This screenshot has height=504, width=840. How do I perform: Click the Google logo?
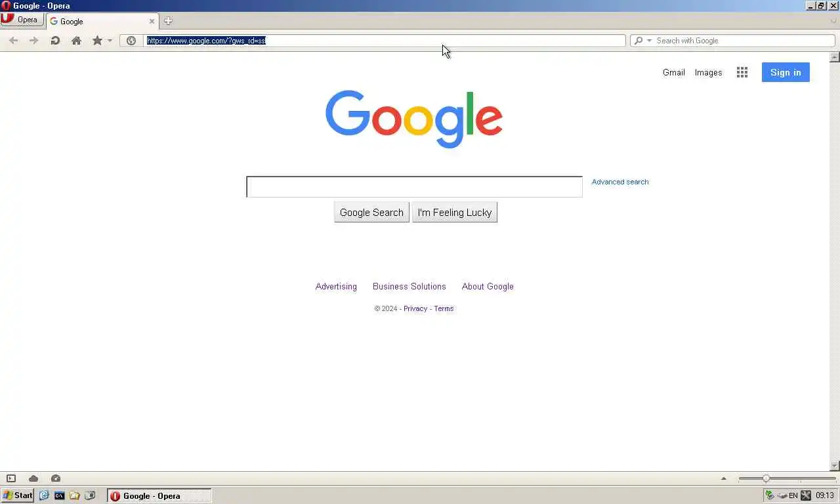[x=414, y=119]
